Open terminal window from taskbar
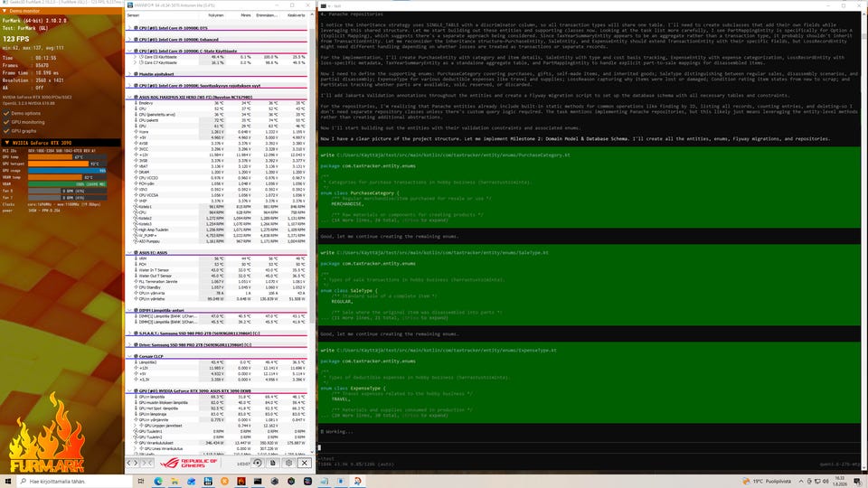Image resolution: width=868 pixels, height=488 pixels. point(258,482)
